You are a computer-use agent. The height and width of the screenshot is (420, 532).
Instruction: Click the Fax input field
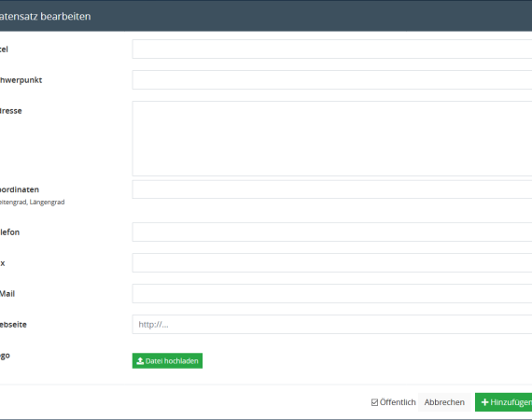(332, 263)
